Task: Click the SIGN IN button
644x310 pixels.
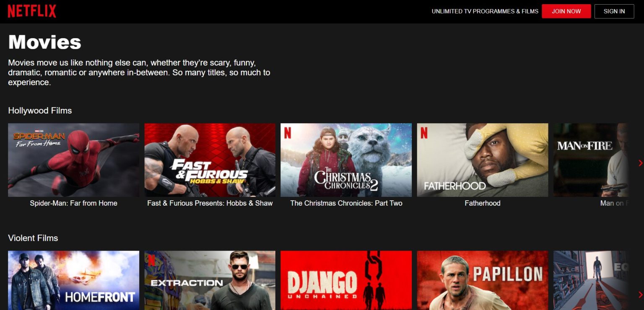Action: (614, 11)
